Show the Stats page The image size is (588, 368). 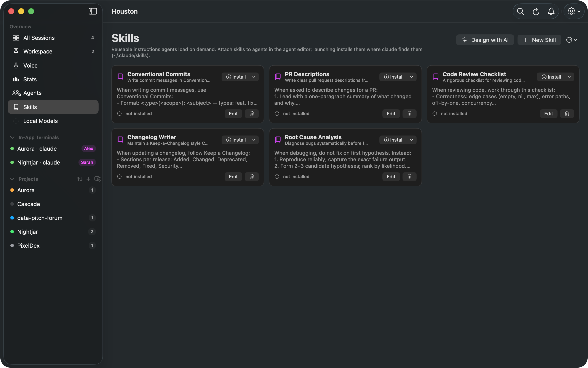point(53,79)
